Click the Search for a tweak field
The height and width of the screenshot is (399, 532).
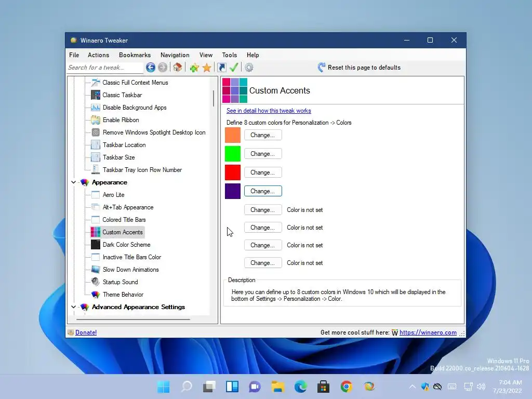pos(105,68)
